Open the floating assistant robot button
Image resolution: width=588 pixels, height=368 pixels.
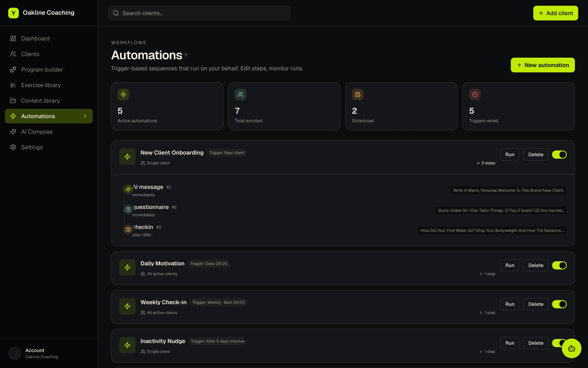(x=571, y=348)
